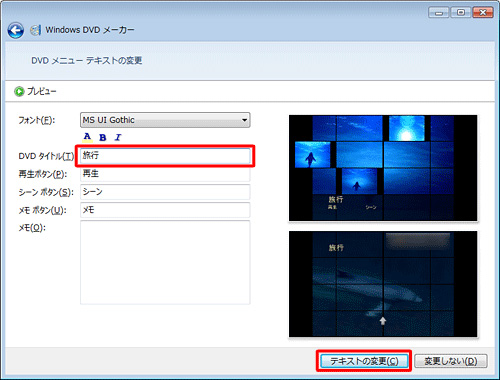The image size is (500, 380).
Task: Click the 再生ボタン(P) label
Action: pyautogui.click(x=43, y=174)
